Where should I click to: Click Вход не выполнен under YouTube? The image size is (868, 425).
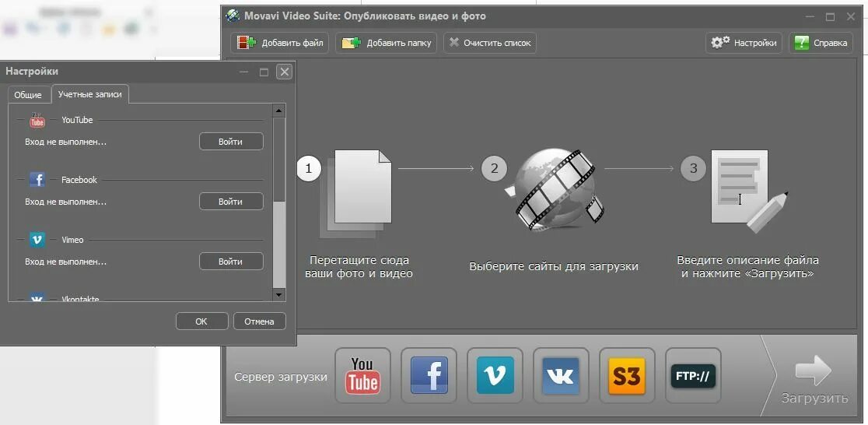[66, 142]
